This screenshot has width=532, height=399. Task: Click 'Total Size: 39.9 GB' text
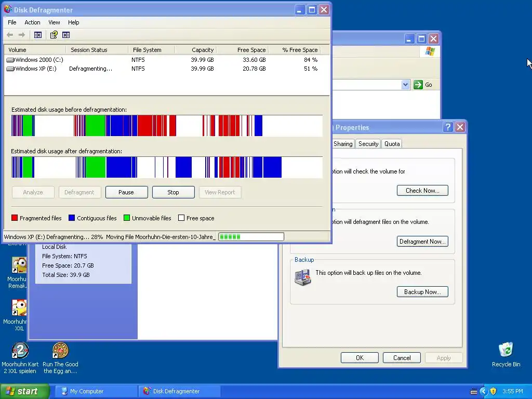pyautogui.click(x=66, y=275)
